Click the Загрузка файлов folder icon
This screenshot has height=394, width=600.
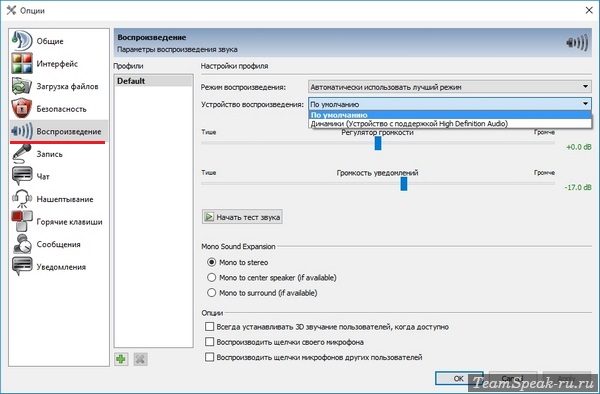tap(22, 86)
